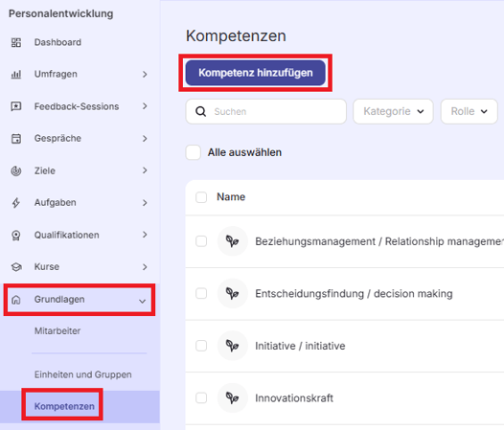This screenshot has width=504, height=430.
Task: Click the Dashboard grid icon
Action: (16, 42)
